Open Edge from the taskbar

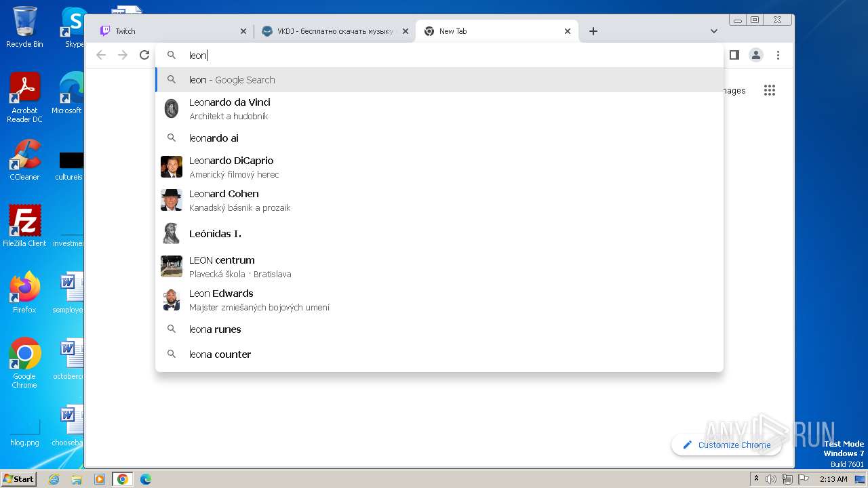(145, 479)
